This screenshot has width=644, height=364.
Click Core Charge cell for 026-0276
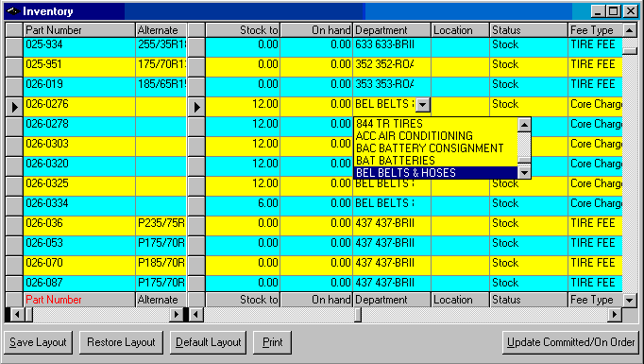(596, 107)
